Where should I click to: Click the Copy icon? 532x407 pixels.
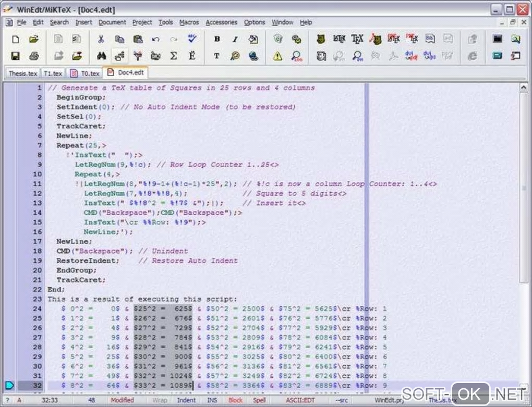point(119,39)
